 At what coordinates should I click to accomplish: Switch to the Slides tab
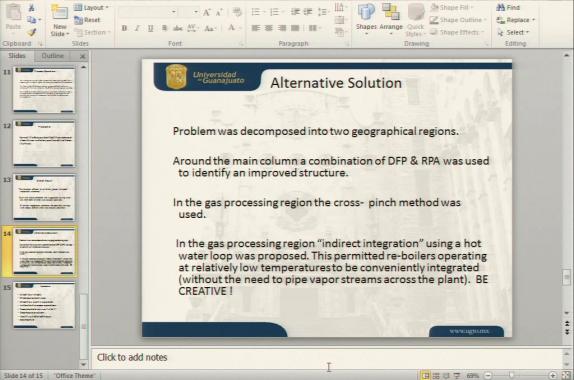(x=17, y=56)
